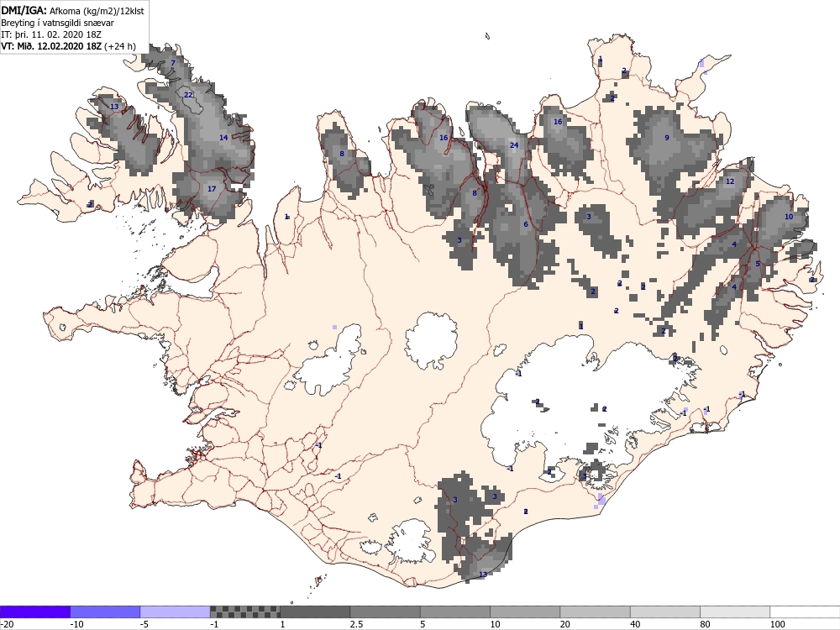Click the '40' legend scale label
Viewport: 840px width, 630px height.
(x=635, y=624)
